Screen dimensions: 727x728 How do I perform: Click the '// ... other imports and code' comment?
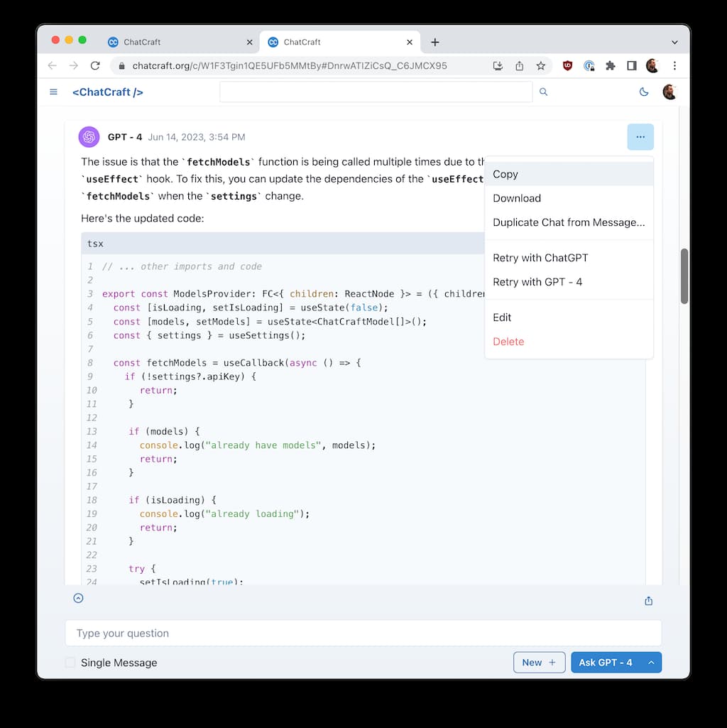click(182, 266)
